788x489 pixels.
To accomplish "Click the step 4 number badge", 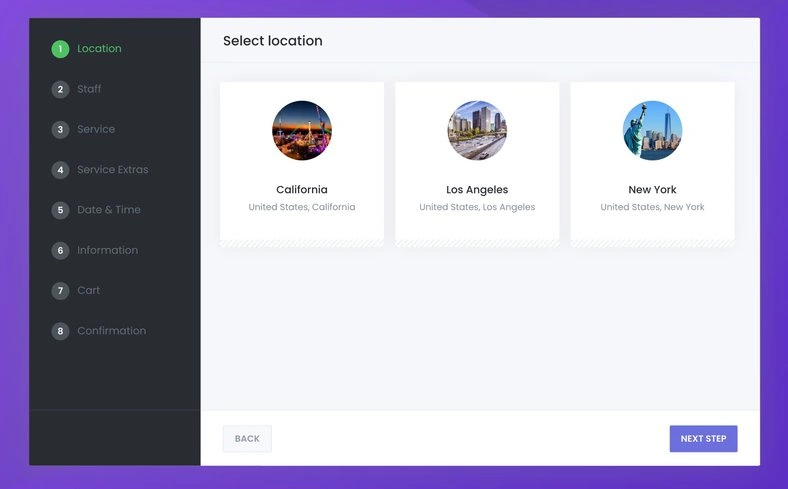I will pyautogui.click(x=60, y=169).
